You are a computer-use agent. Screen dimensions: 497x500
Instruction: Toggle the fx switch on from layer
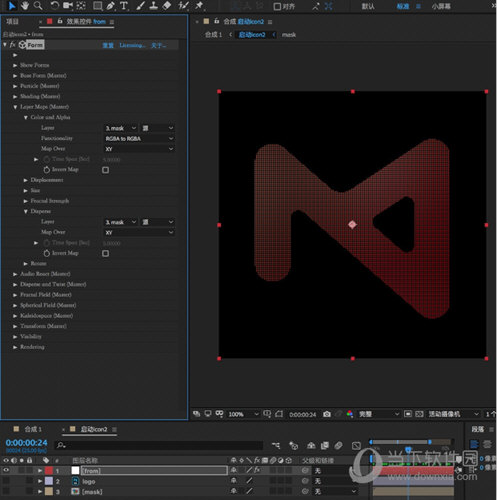(x=257, y=470)
